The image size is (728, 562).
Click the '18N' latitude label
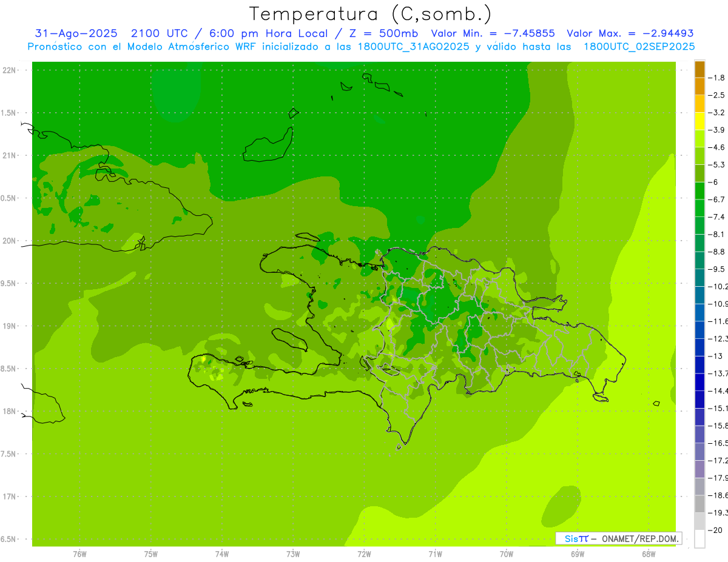pyautogui.click(x=8, y=412)
